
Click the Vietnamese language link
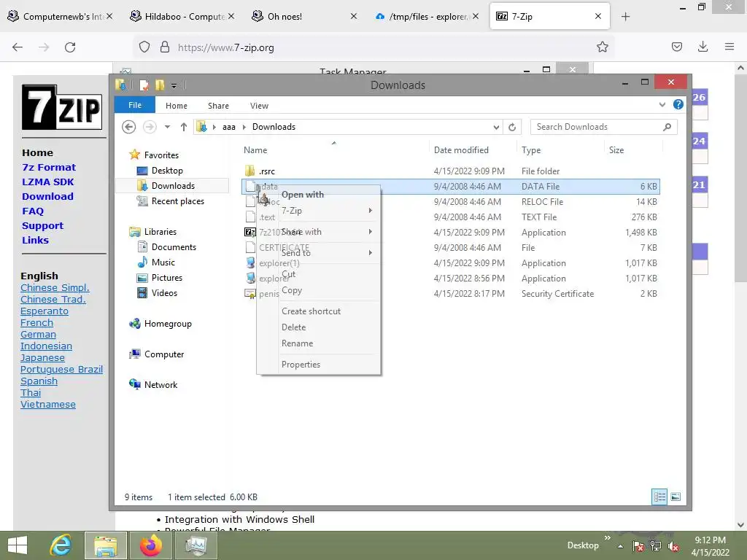click(x=47, y=404)
